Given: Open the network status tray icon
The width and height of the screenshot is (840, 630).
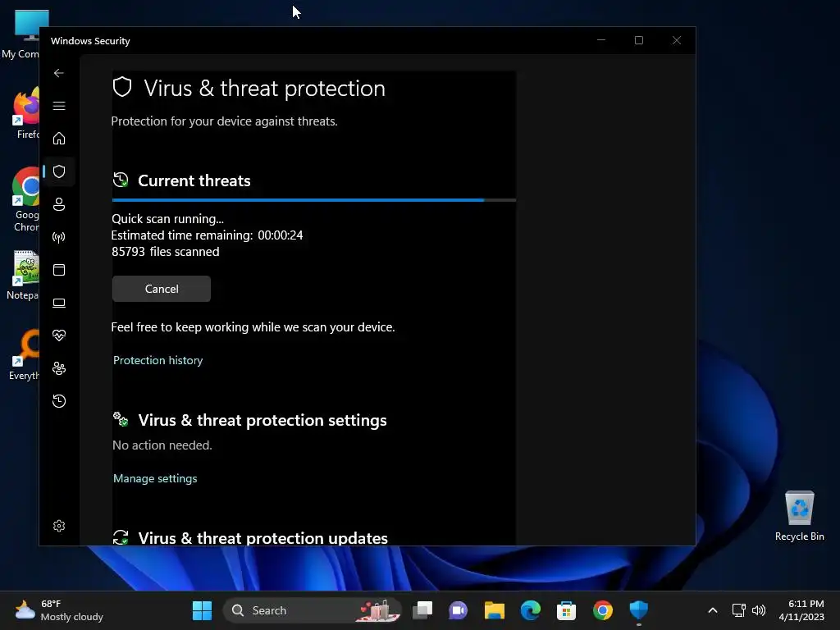Looking at the screenshot, I should click(739, 610).
